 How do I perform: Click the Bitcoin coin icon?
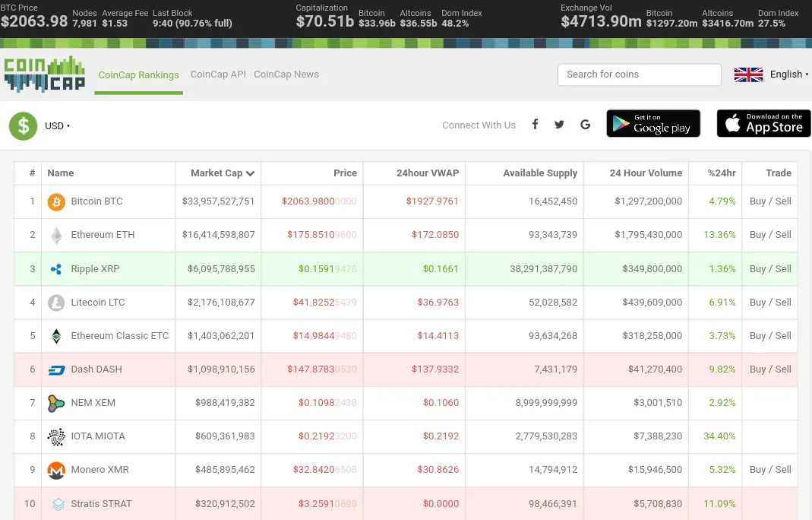[x=56, y=201]
